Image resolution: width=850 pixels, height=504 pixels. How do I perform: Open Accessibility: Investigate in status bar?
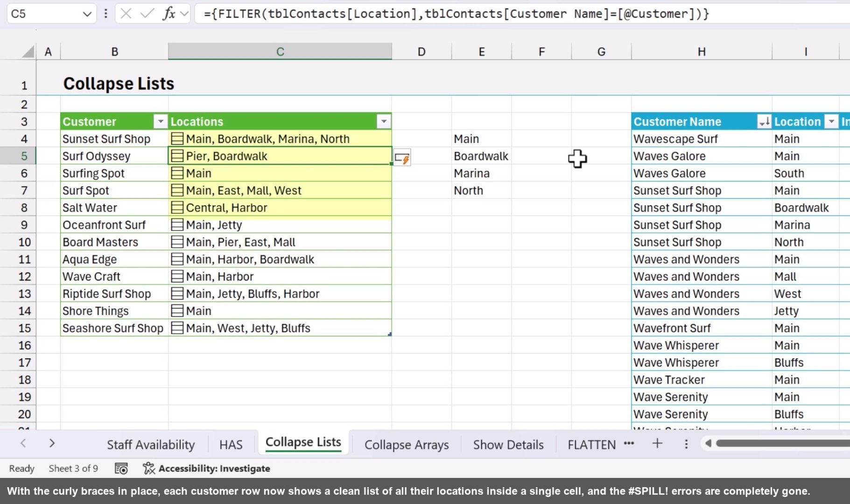[207, 469]
